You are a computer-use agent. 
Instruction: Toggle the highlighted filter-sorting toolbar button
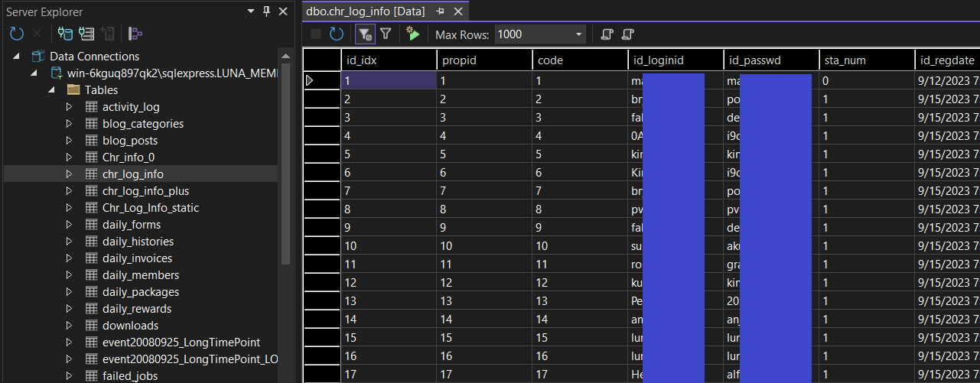pos(365,34)
